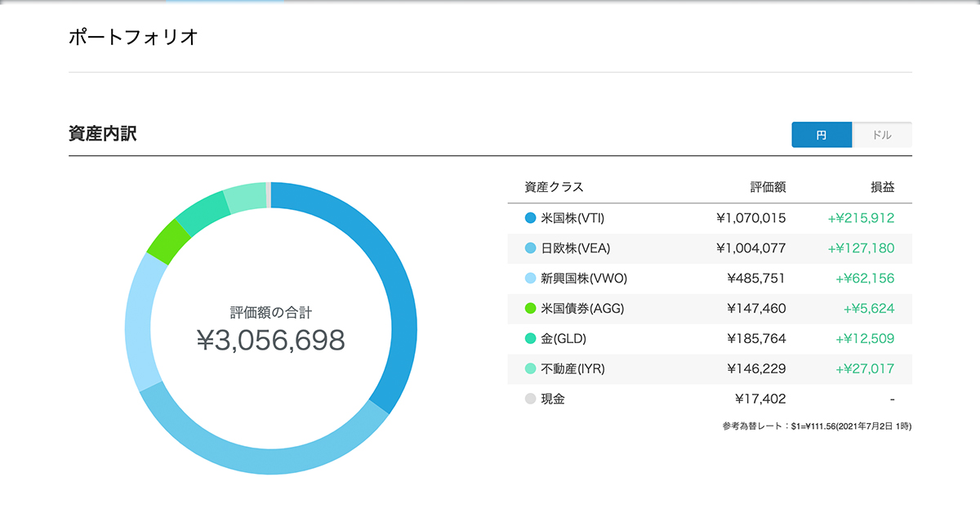Click the cash valuation ¥17,402
Screen dimensions: 980x513
click(760, 399)
